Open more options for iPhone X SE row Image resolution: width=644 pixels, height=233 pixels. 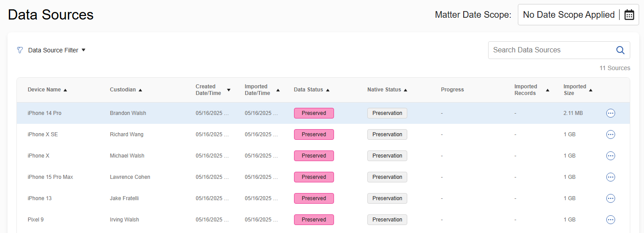pos(611,134)
